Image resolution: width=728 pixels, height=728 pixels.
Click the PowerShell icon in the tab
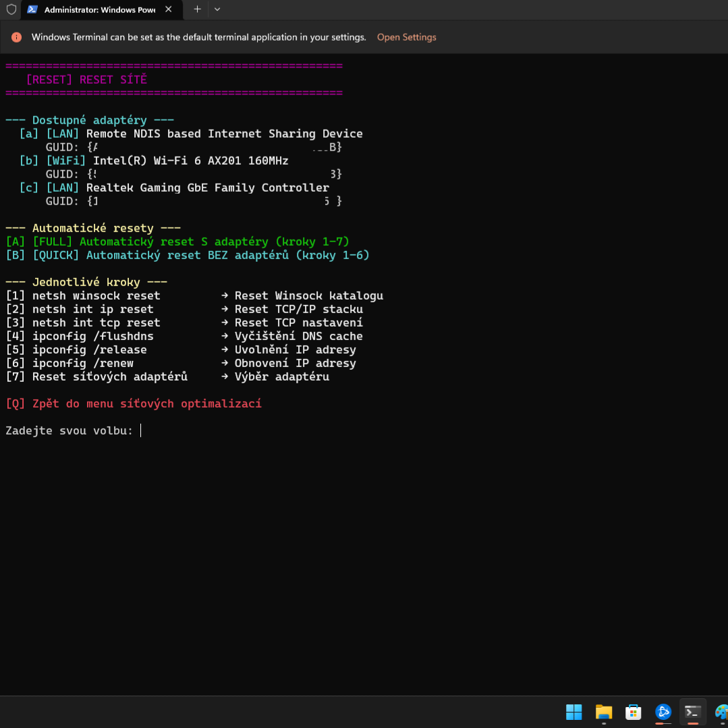pos(32,9)
